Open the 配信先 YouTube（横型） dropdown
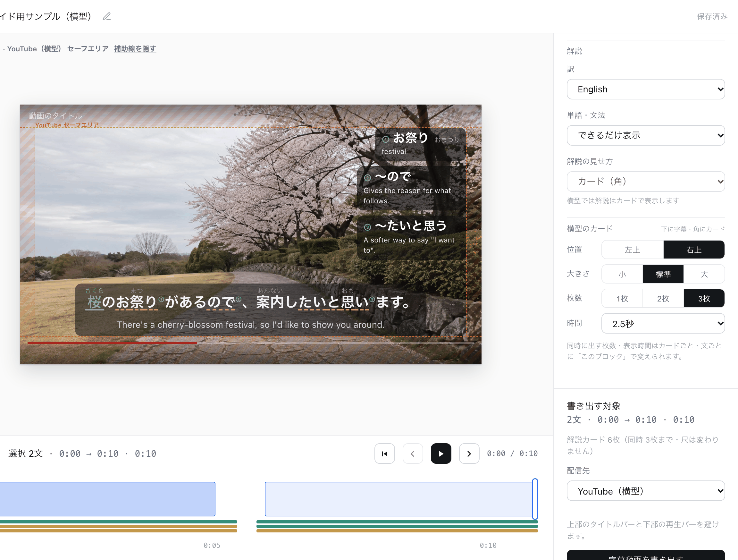 tap(646, 491)
